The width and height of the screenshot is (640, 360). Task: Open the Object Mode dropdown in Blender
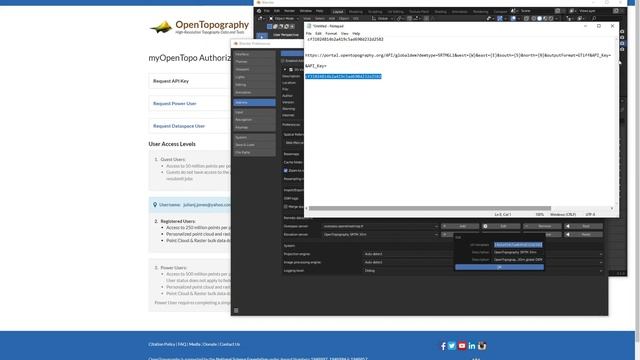point(284,18)
